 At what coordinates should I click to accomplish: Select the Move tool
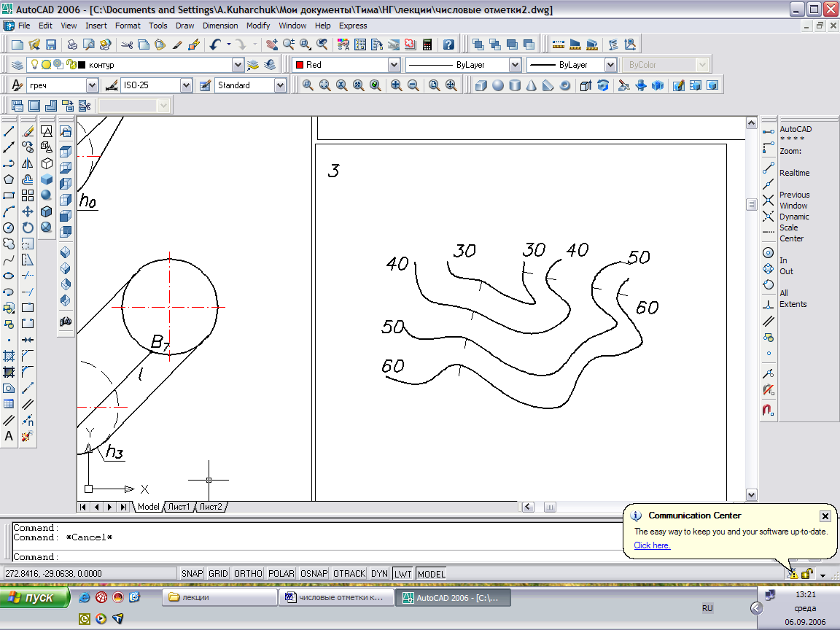pyautogui.click(x=28, y=211)
